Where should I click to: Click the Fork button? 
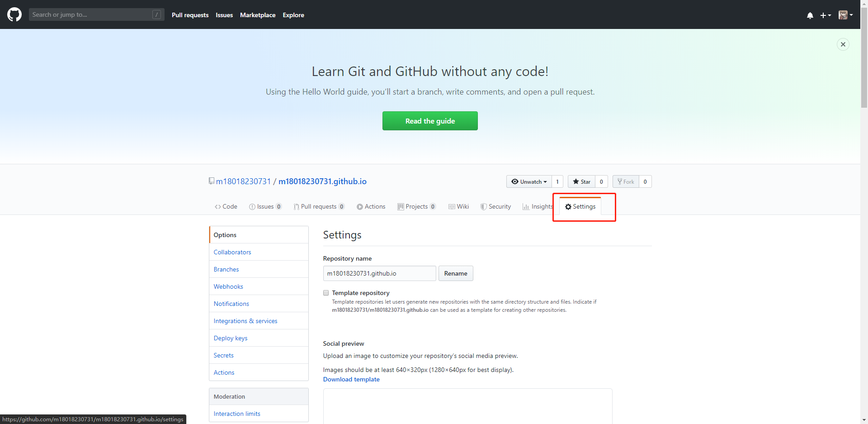tap(626, 181)
